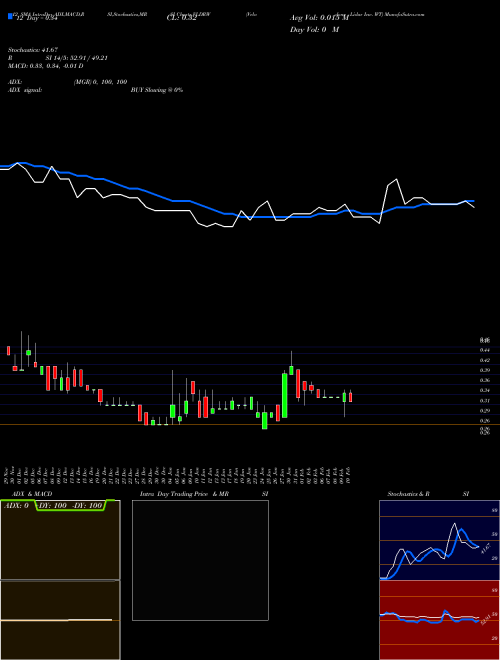Click the last red candlestick on the right

tap(350, 397)
